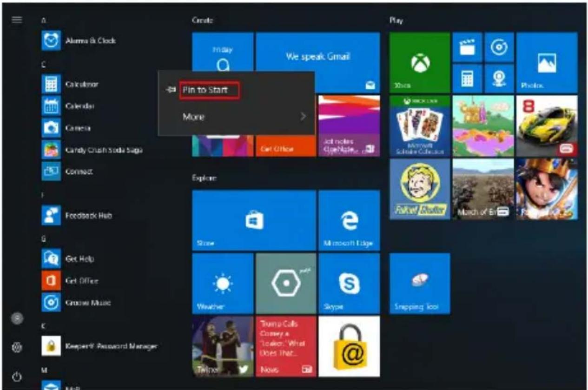Open the Mail tile reading We speak Gmail
Screen dimensions: 588x390
(317, 62)
